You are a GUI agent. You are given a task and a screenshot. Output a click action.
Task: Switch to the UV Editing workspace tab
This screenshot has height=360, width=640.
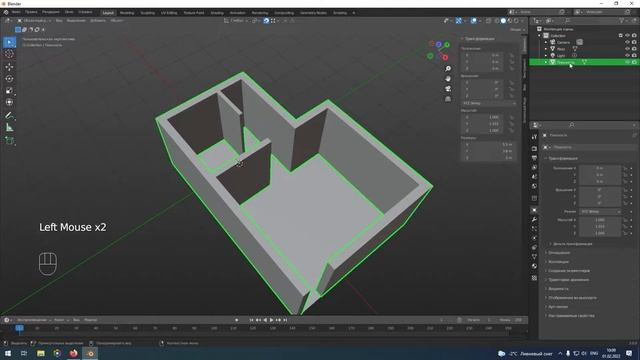(169, 13)
